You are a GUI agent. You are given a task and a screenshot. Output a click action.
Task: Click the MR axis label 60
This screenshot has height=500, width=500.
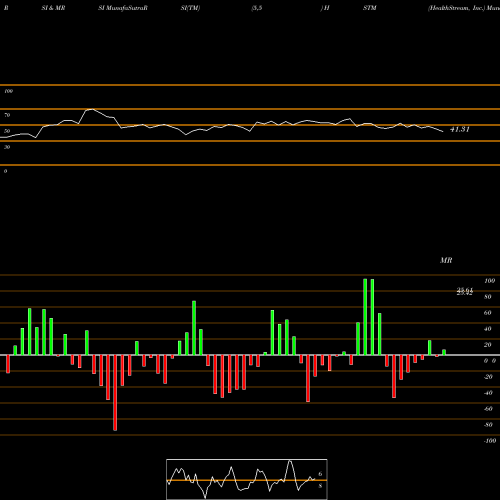488,313
